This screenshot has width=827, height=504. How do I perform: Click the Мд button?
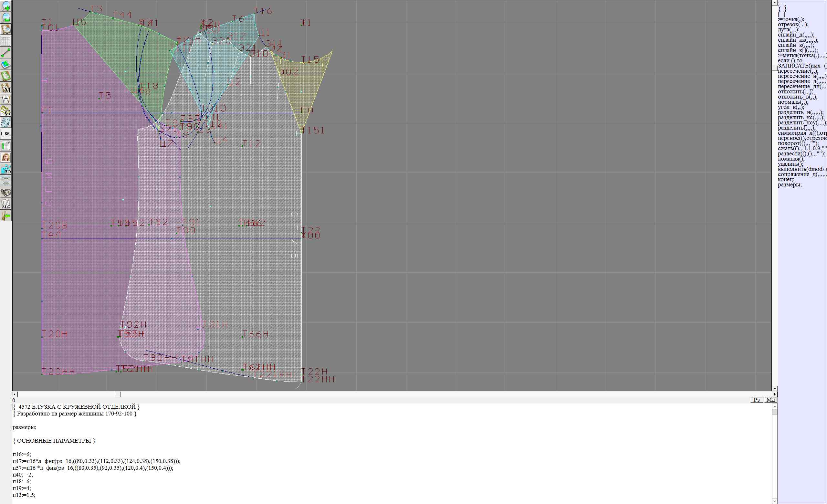pyautogui.click(x=770, y=400)
